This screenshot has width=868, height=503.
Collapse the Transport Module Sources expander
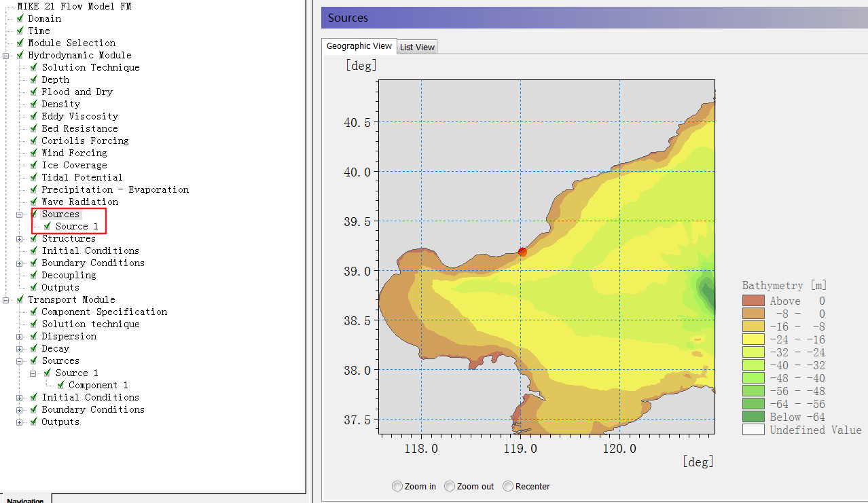[20, 360]
